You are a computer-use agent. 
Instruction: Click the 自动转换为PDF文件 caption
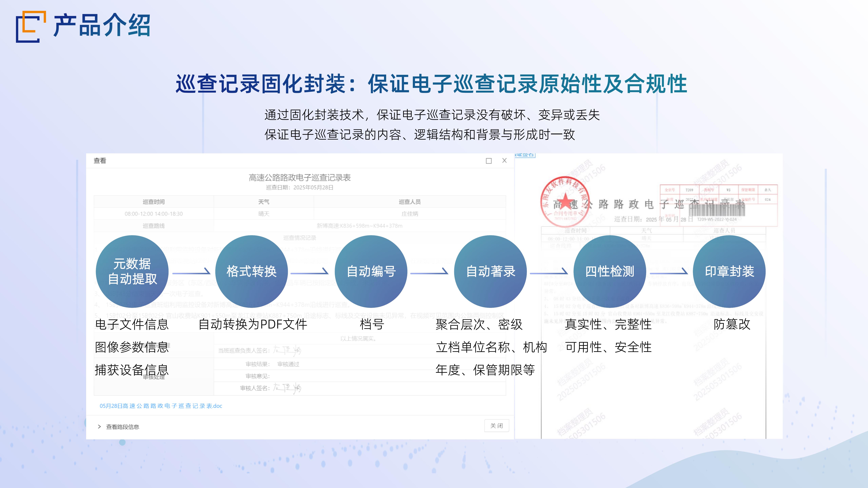(x=253, y=324)
